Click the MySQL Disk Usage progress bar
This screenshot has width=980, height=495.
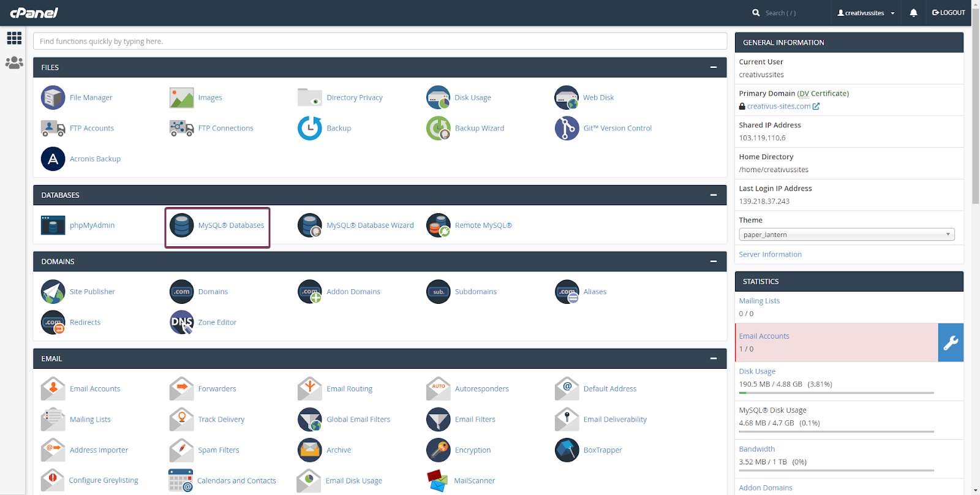[x=836, y=431]
